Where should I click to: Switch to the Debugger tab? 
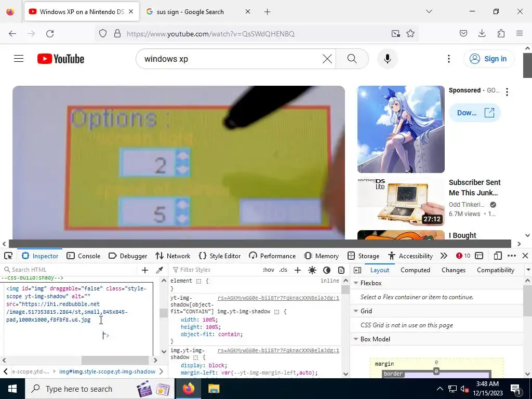pos(128,256)
